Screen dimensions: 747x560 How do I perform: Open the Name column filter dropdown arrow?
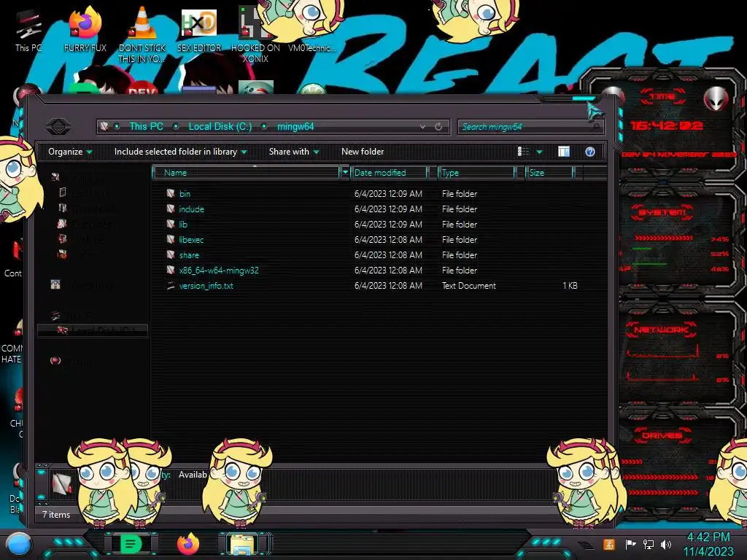coord(345,172)
